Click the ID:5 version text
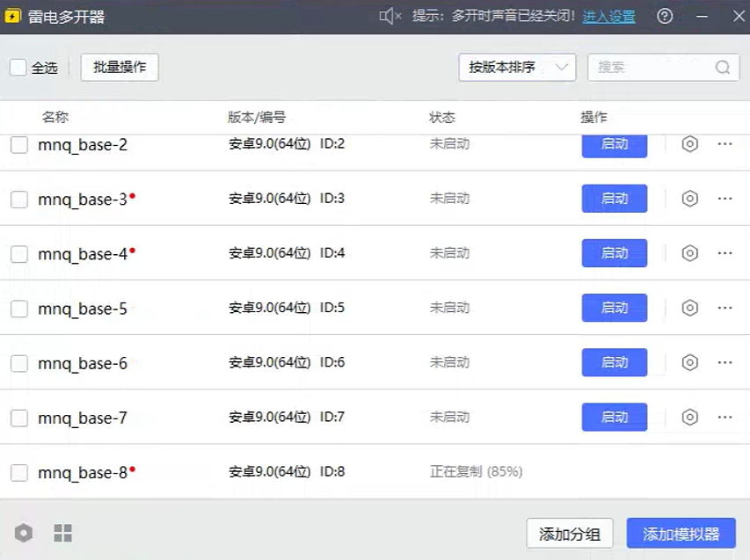This screenshot has width=750, height=560. pyautogui.click(x=332, y=308)
